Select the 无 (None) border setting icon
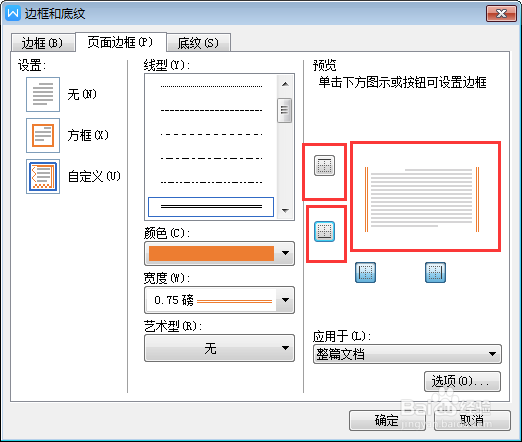Image resolution: width=522 pixels, height=442 pixels. click(43, 94)
